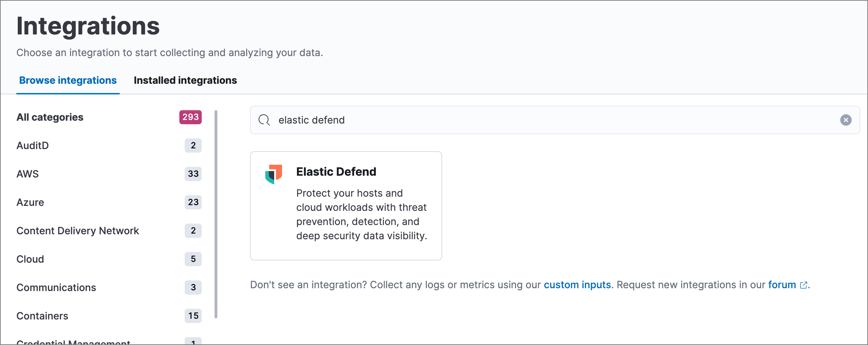Viewport: 868px width, 345px height.
Task: Select the All categories filter
Action: (x=50, y=117)
